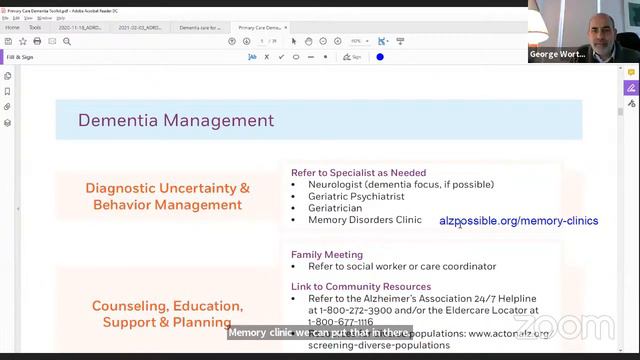Screen dimensions: 640x360
Task: Switch to the Tools tab
Action: (35, 28)
